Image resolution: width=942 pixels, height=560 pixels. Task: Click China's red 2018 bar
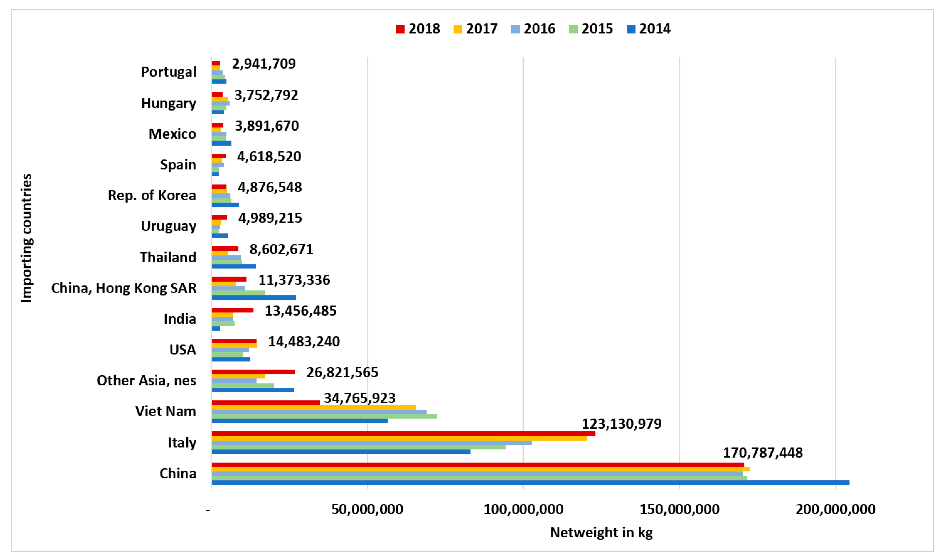pos(477,465)
